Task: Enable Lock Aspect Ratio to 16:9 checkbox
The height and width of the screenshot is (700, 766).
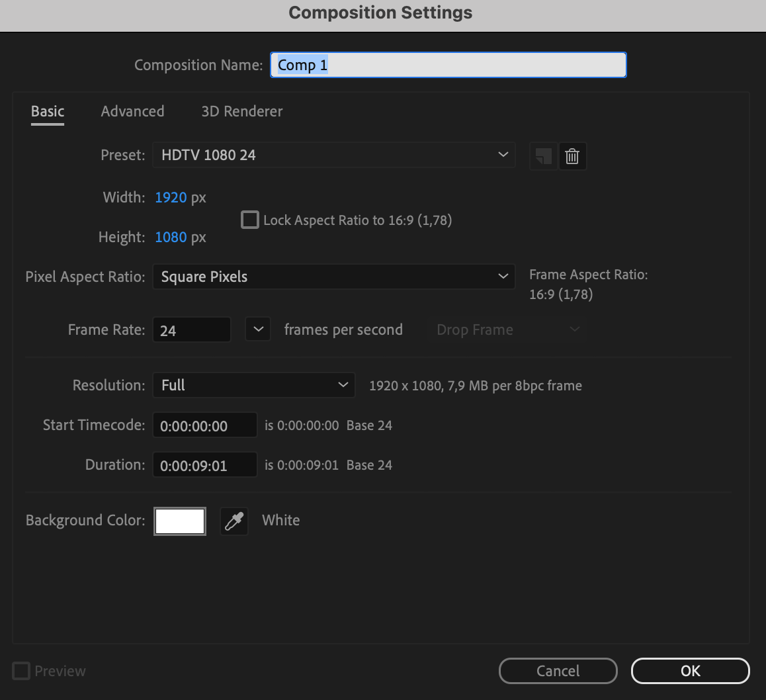Action: (250, 220)
